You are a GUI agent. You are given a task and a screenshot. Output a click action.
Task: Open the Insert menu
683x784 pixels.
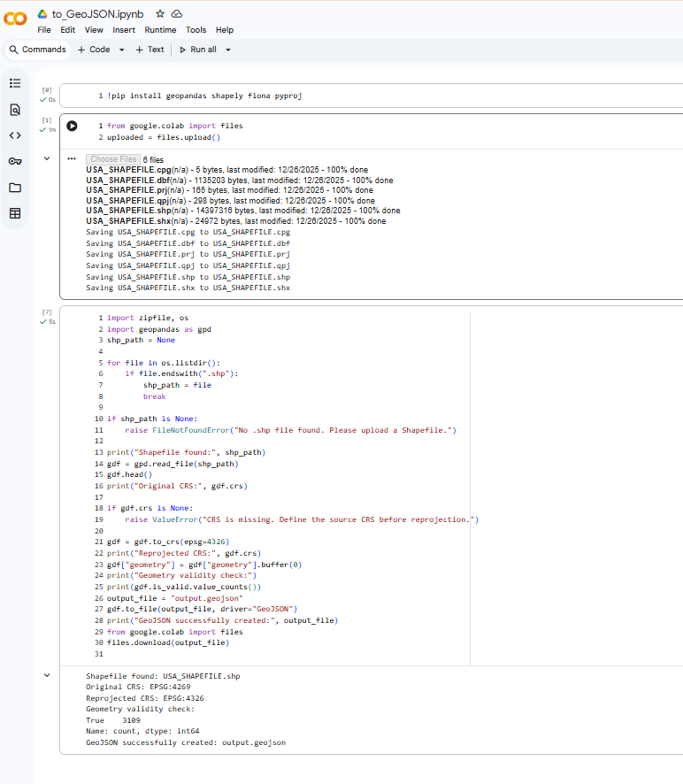click(x=124, y=30)
